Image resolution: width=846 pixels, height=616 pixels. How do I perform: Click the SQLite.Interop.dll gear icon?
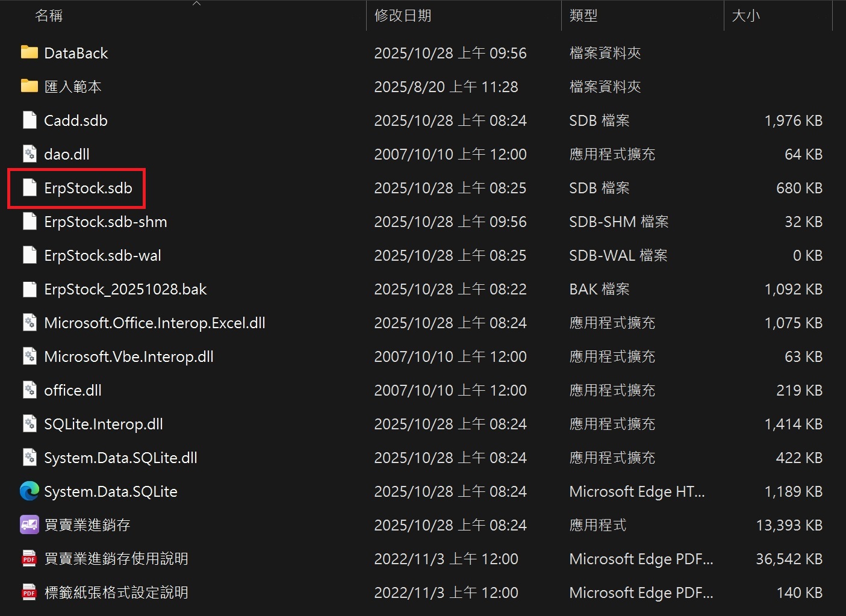pos(30,424)
